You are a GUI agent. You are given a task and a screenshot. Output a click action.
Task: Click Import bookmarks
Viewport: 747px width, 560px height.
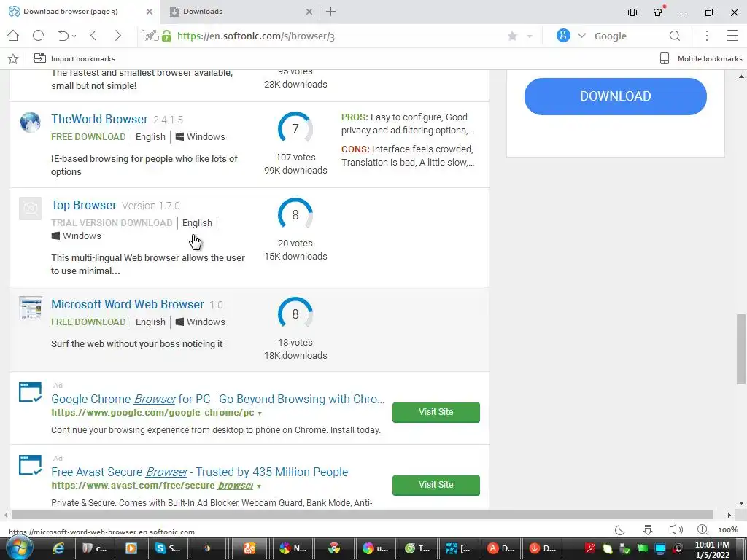coord(74,58)
